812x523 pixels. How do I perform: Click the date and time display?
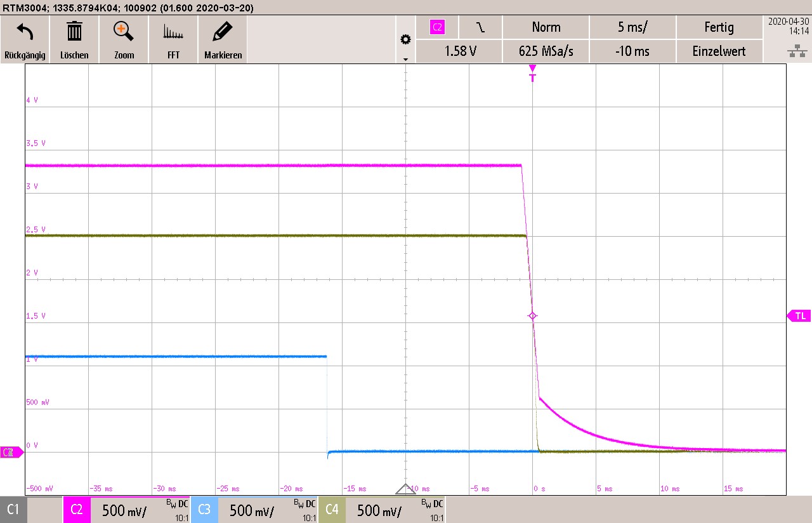click(x=788, y=25)
